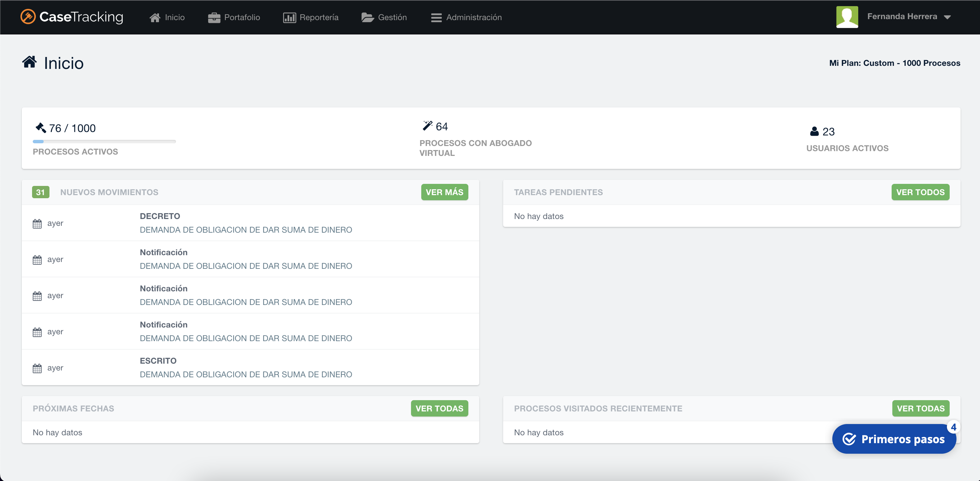Click 'PROCESOS VISITADOS RECIENTEMENTE' header
The image size is (980, 481).
[598, 408]
